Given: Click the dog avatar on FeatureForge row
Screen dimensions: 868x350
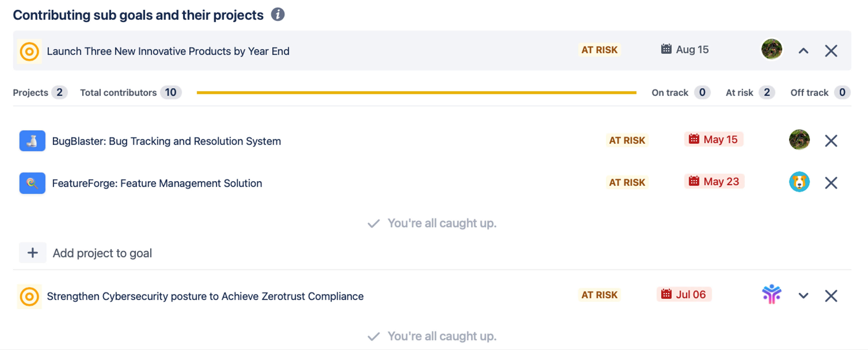Looking at the screenshot, I should point(799,182).
